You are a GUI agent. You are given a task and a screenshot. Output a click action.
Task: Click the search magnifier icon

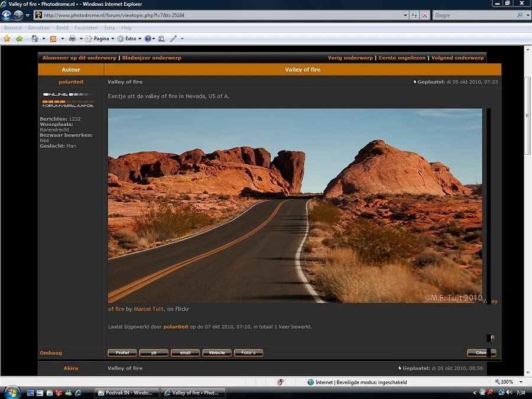[x=520, y=15]
